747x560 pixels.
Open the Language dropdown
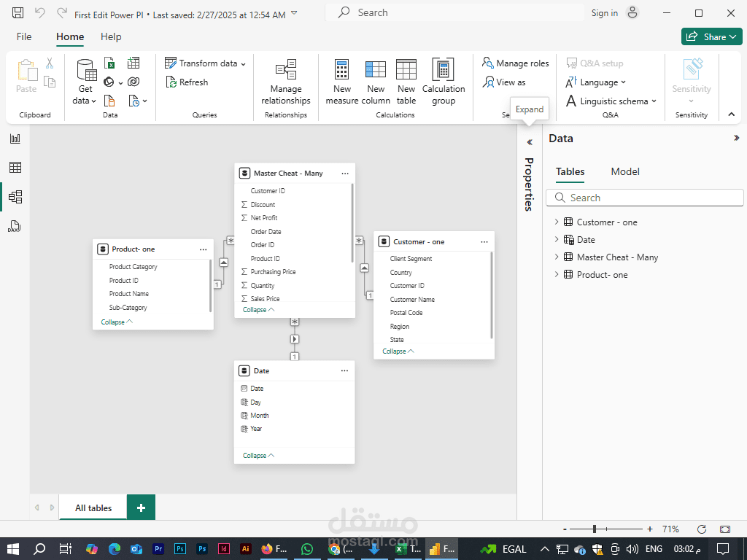point(595,82)
